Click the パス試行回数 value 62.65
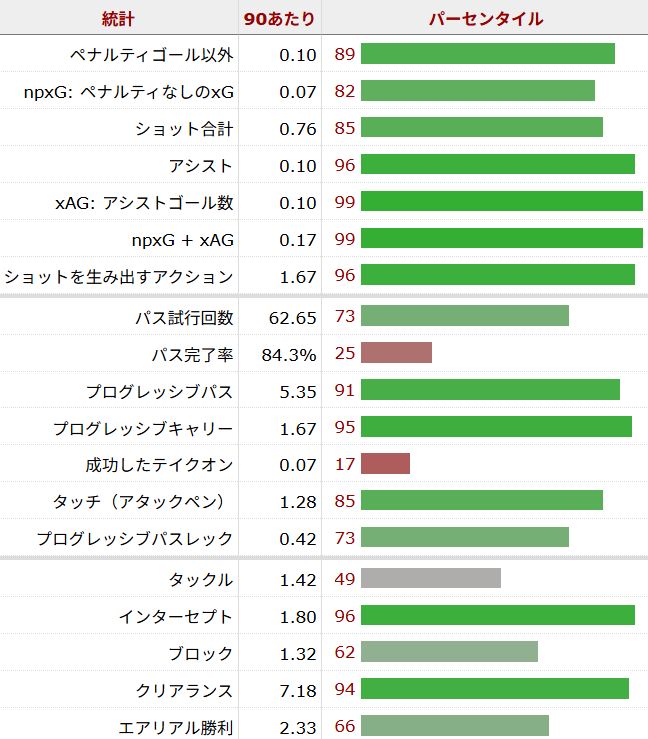Screen dimensions: 648x739 [x=293, y=317]
